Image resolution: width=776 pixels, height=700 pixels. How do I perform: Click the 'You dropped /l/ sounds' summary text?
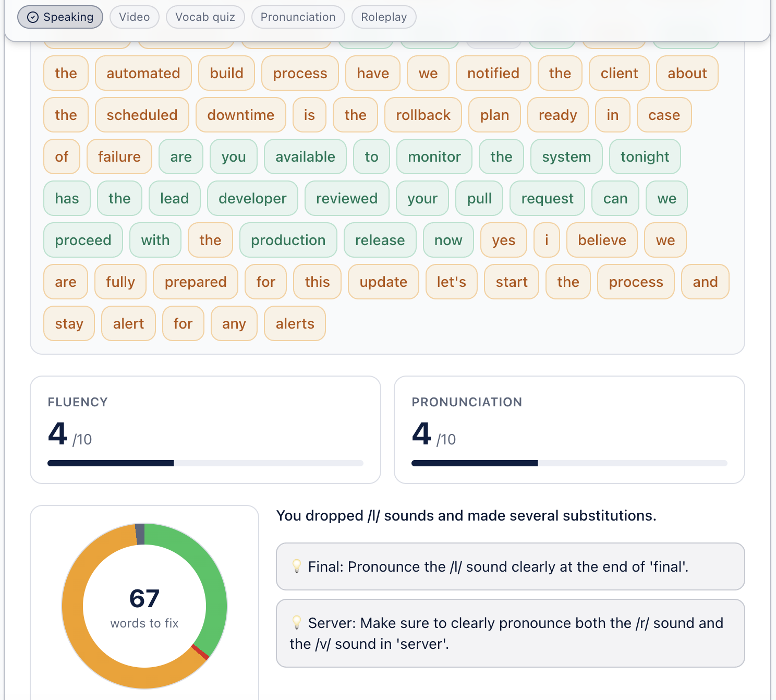[466, 515]
